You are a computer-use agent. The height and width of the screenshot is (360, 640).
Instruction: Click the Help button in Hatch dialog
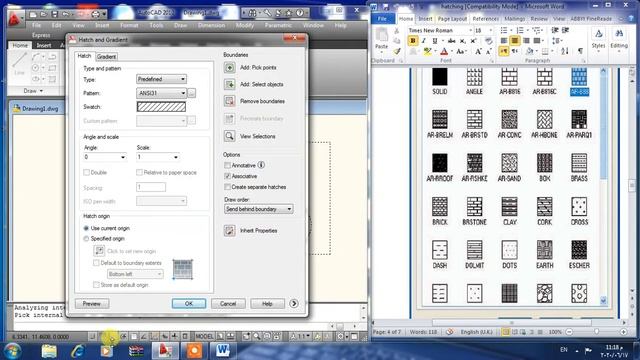[x=267, y=304]
